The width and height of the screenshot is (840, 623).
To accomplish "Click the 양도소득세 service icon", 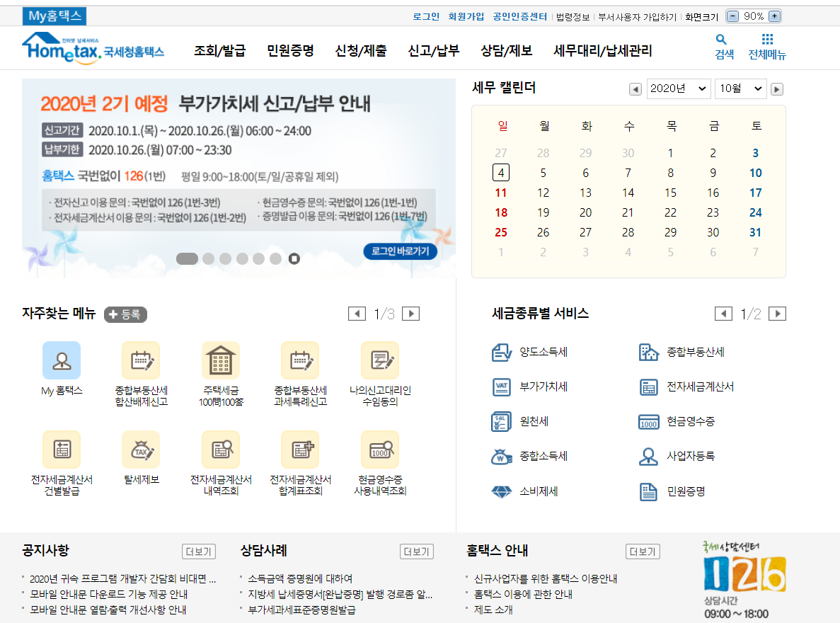I will tap(502, 353).
